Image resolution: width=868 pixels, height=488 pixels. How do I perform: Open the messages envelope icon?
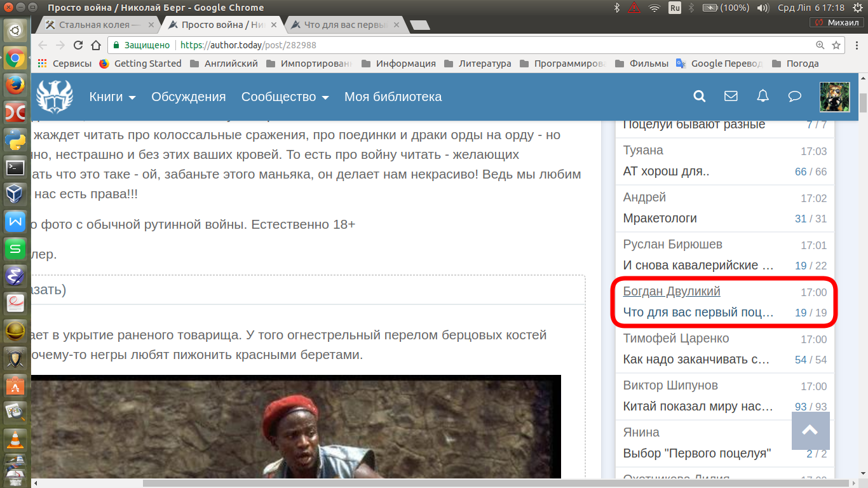(731, 97)
